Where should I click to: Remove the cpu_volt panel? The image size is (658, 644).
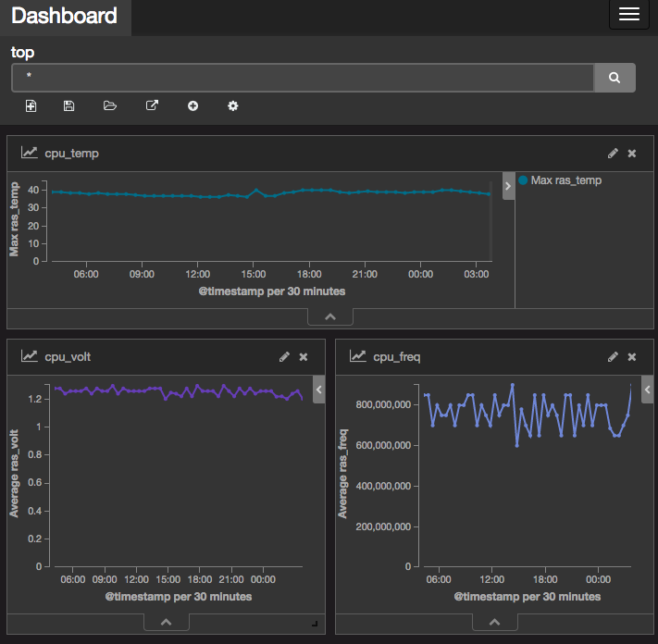click(x=303, y=356)
